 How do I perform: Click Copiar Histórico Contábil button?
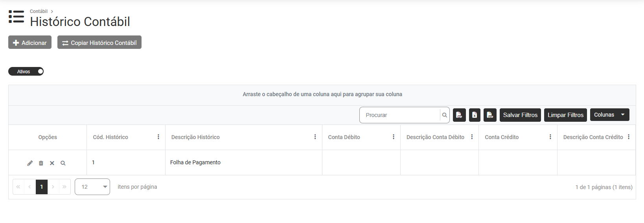pyautogui.click(x=99, y=43)
